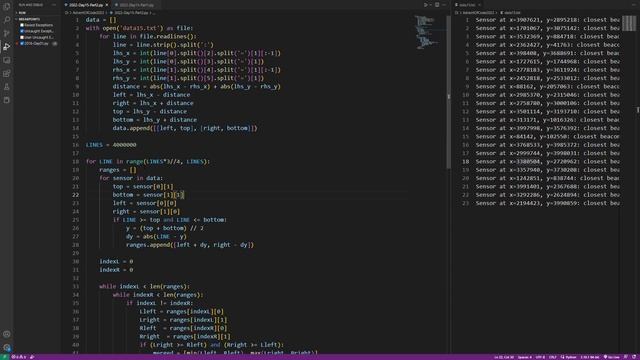Click the 'LINES = 4000000' code line
Screen dimensions: 640x360
tap(111, 145)
